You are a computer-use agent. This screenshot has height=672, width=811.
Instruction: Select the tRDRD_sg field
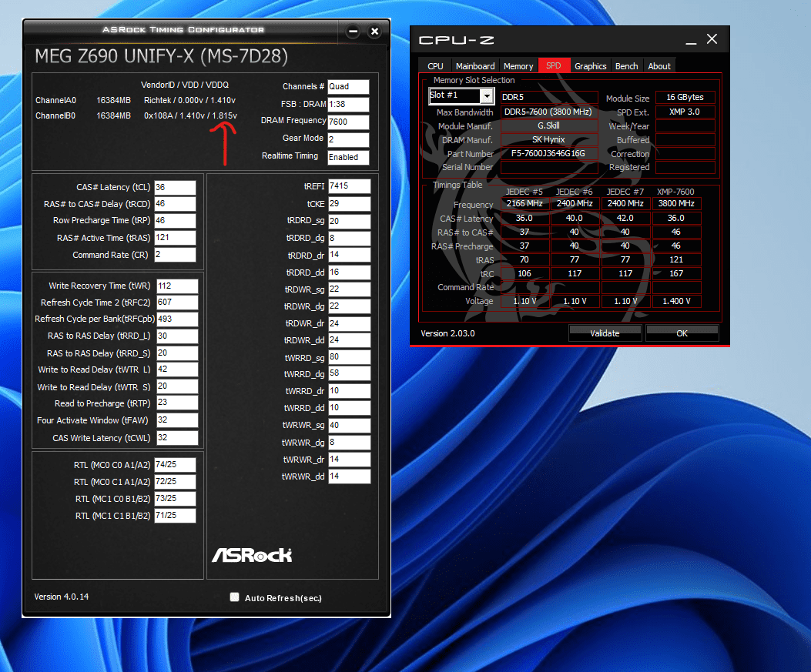349,221
